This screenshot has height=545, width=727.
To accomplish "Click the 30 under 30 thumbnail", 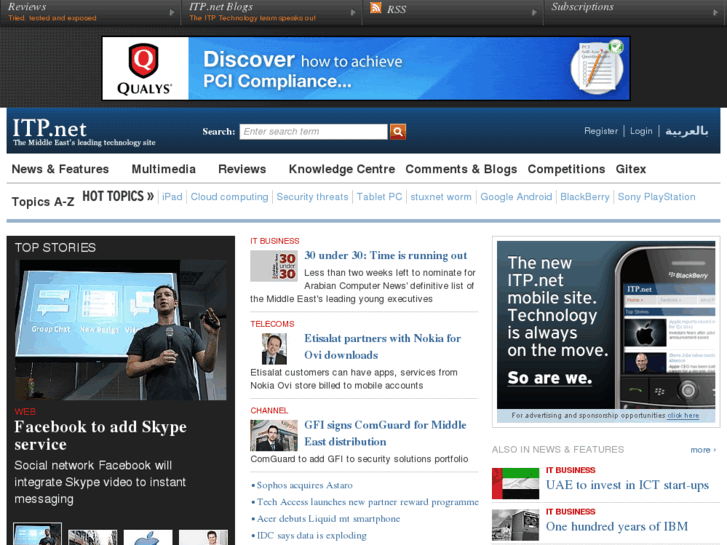I will (x=274, y=266).
